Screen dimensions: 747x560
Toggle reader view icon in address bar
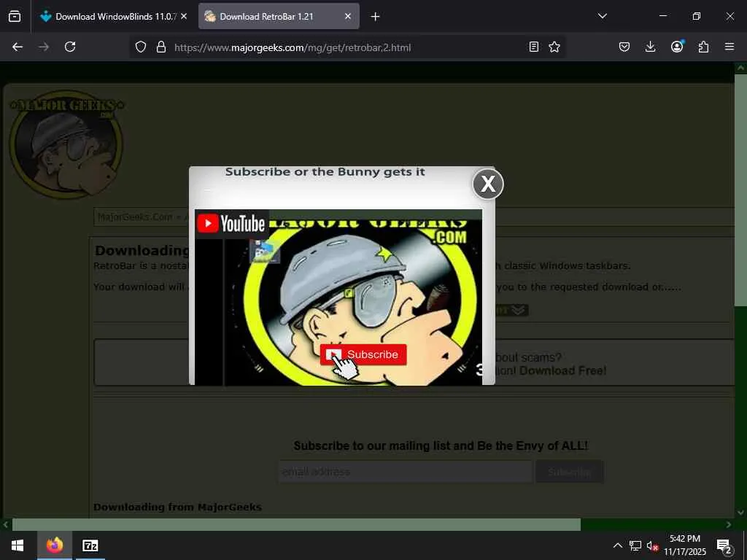click(534, 47)
